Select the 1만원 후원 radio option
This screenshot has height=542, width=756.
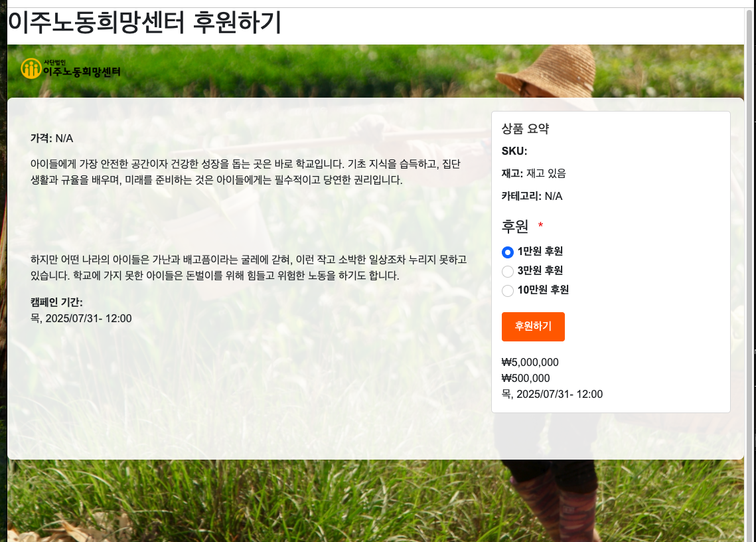[507, 252]
